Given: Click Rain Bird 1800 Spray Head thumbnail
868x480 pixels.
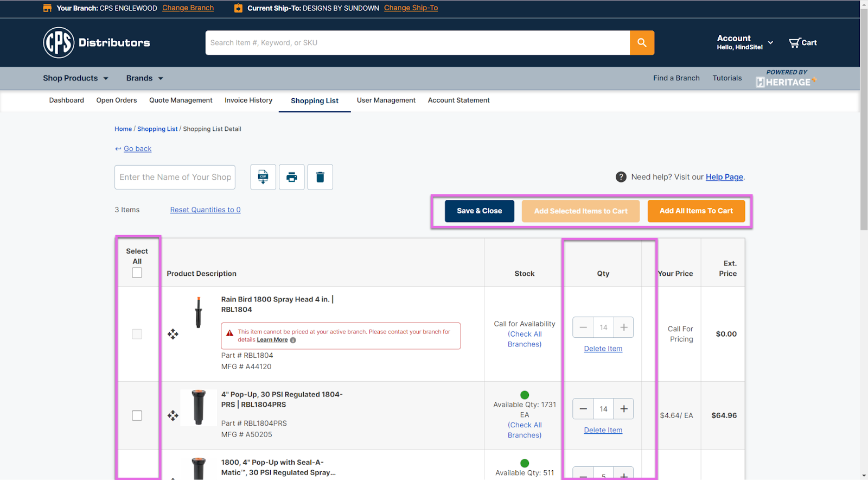Looking at the screenshot, I should click(199, 312).
